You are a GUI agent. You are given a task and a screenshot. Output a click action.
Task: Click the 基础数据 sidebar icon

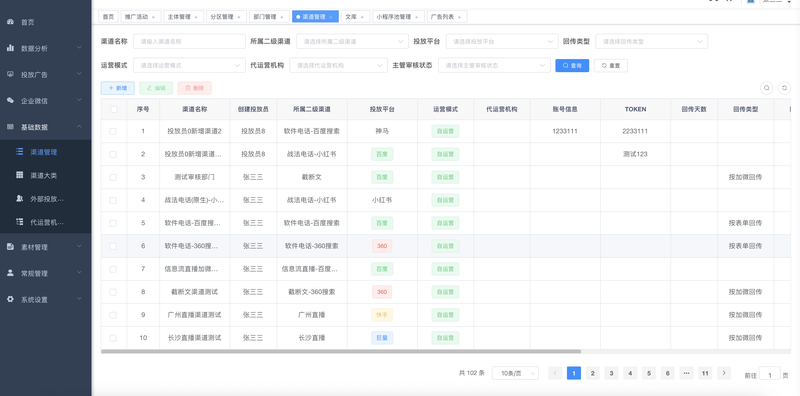10,127
